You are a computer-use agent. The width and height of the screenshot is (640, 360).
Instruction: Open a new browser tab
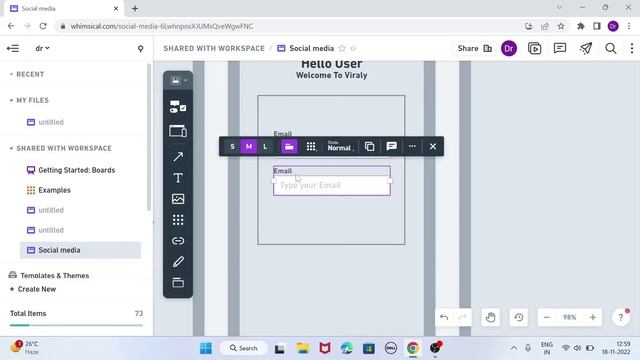135,9
